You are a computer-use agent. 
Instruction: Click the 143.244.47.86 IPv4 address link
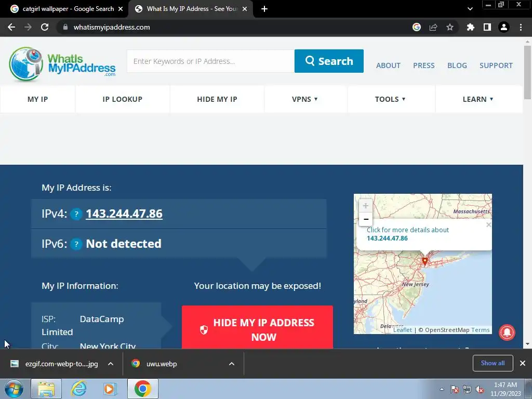(x=124, y=214)
